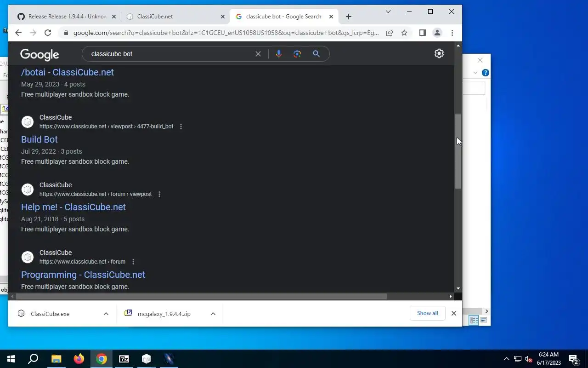Share this page via address bar icon
This screenshot has height=368, width=588.
(x=390, y=33)
